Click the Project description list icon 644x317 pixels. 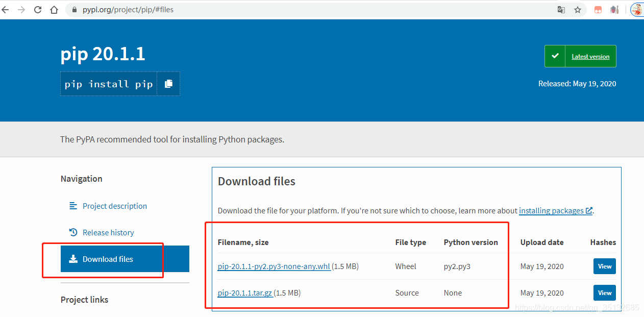(73, 206)
